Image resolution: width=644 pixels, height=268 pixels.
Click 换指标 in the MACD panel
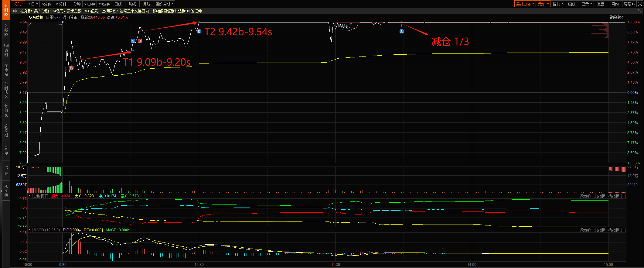click(x=614, y=230)
